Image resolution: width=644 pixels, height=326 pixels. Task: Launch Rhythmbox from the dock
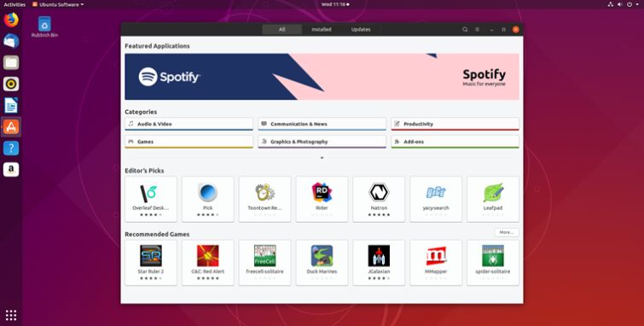(11, 84)
